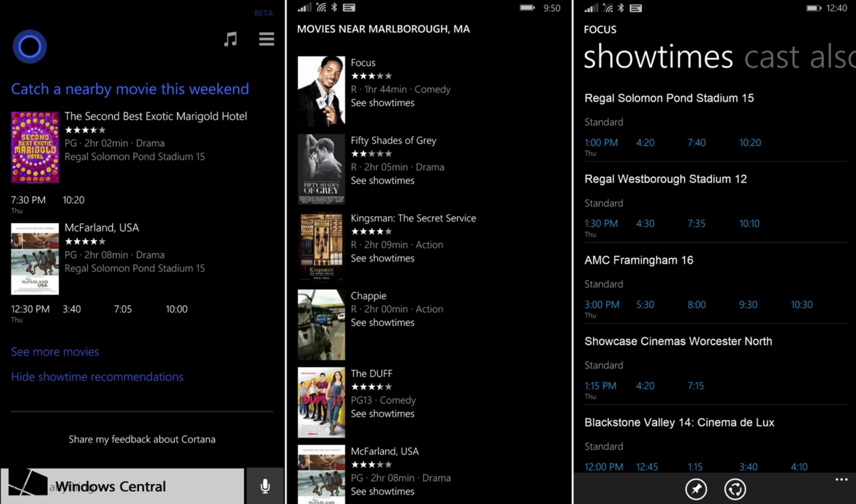Select 8:00 at AMC Framingham 16
Image resolution: width=856 pixels, height=504 pixels.
tap(697, 304)
